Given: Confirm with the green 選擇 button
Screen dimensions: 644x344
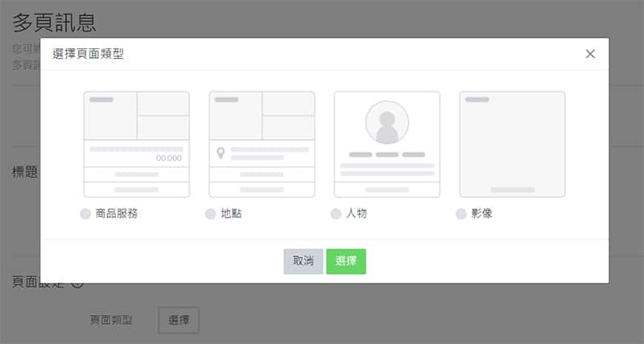Looking at the screenshot, I should 346,261.
